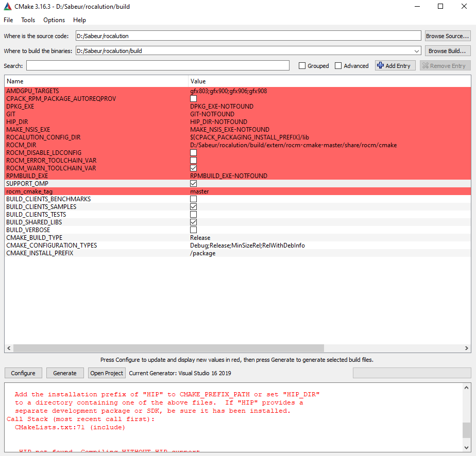Viewport: 476px width, 456px height.
Task: Click CMAKE_BUILD_TYPE value Release
Action: 200,238
